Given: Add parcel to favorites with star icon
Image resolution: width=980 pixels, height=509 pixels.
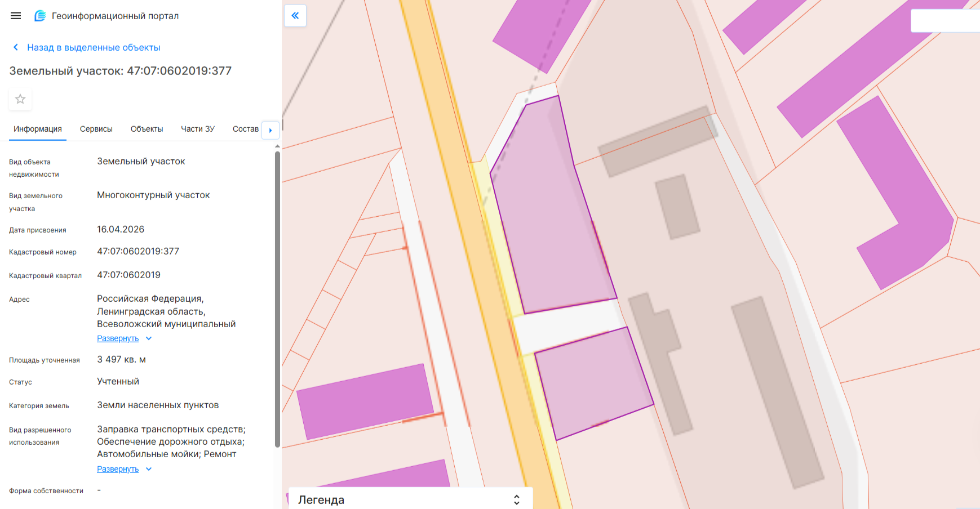Looking at the screenshot, I should (20, 99).
